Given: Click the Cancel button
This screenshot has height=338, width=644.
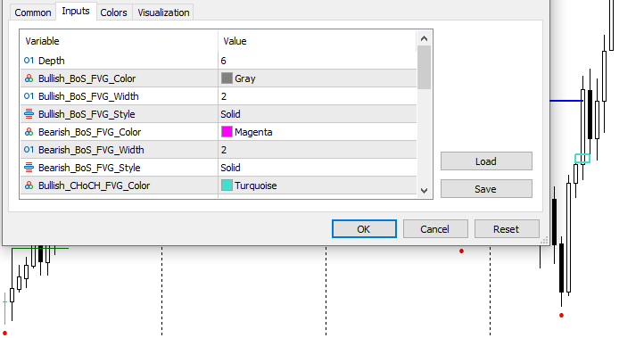Looking at the screenshot, I should [x=435, y=229].
